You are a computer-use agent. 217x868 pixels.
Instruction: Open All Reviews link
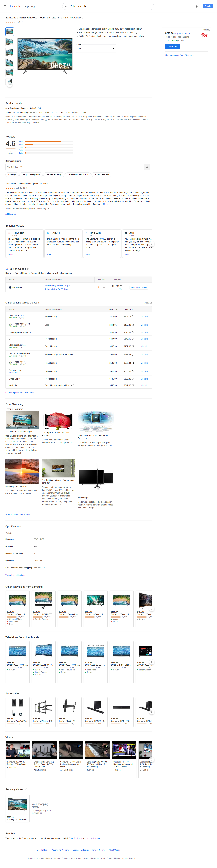tap(10, 214)
